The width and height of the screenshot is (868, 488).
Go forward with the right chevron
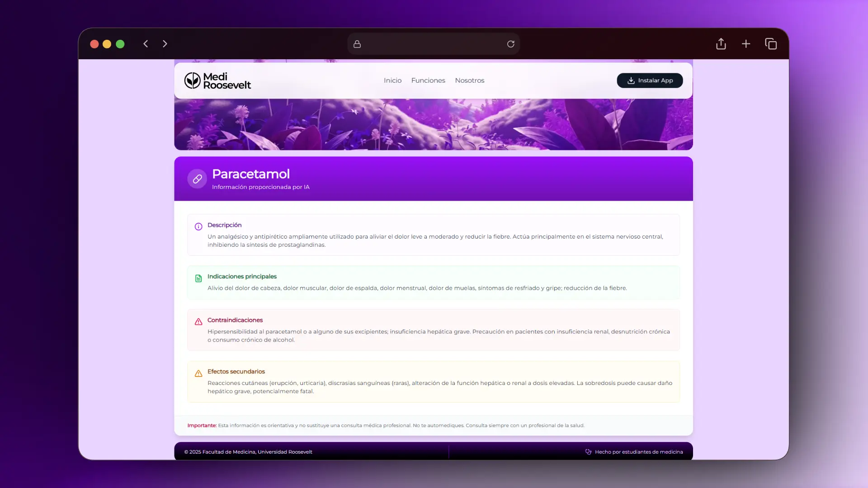[165, 44]
